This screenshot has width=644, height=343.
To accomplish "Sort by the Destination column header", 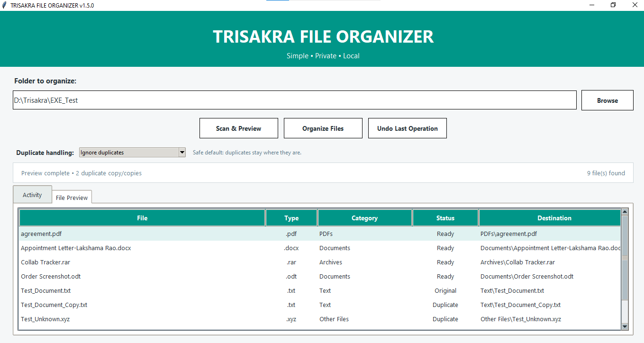I will [x=550, y=218].
